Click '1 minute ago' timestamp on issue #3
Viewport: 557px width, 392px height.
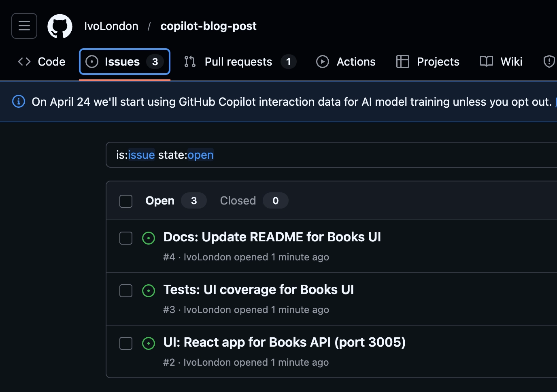click(x=300, y=310)
